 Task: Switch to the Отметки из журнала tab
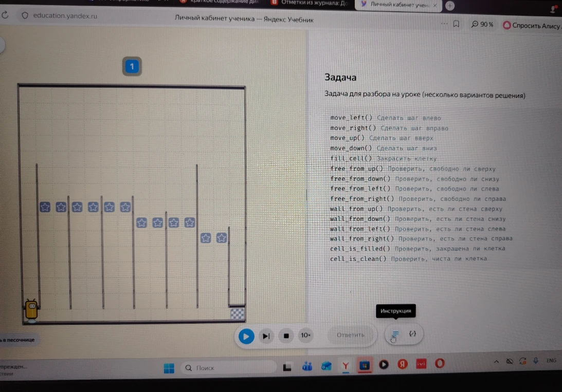pyautogui.click(x=311, y=3)
